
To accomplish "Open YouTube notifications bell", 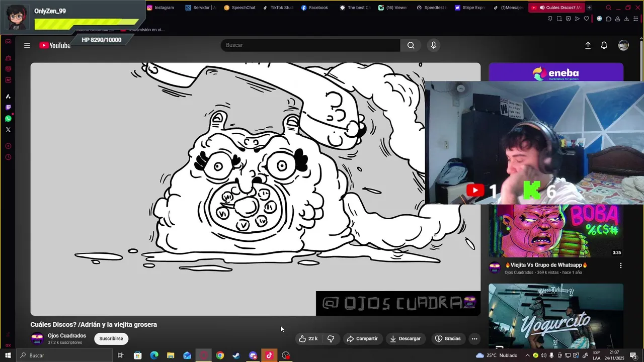I will (604, 45).
